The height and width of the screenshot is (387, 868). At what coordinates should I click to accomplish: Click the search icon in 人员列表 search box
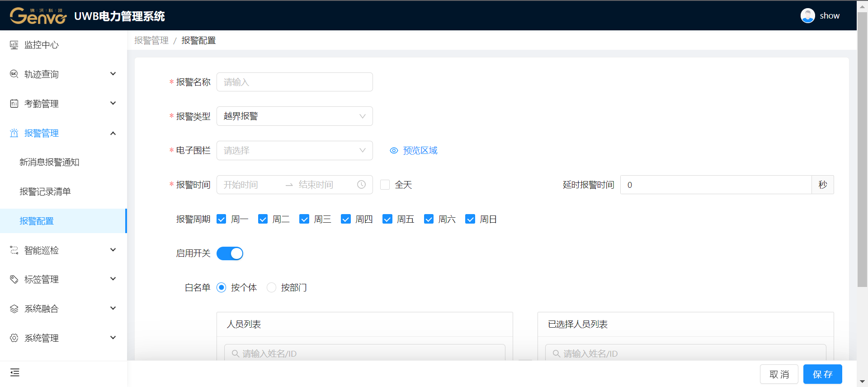click(235, 354)
